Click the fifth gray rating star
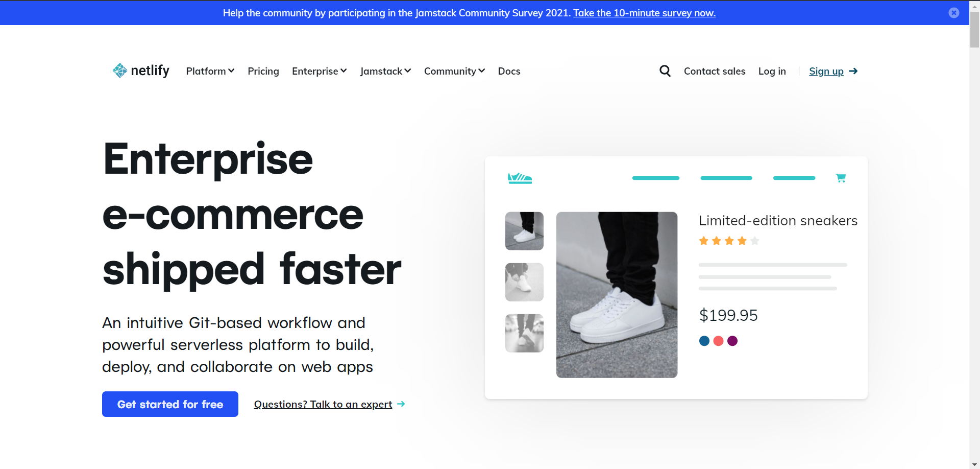Screen dimensions: 980x469 pyautogui.click(x=755, y=241)
